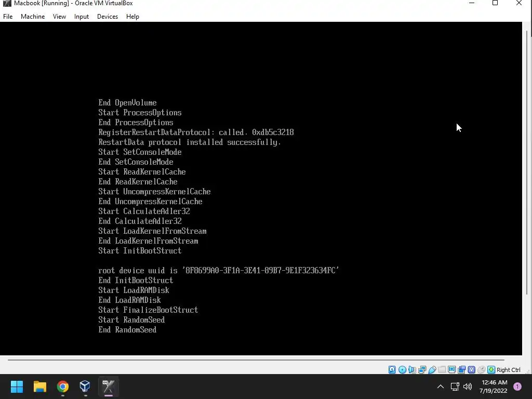Click the VirtualBox icon in the title bar

[7, 4]
